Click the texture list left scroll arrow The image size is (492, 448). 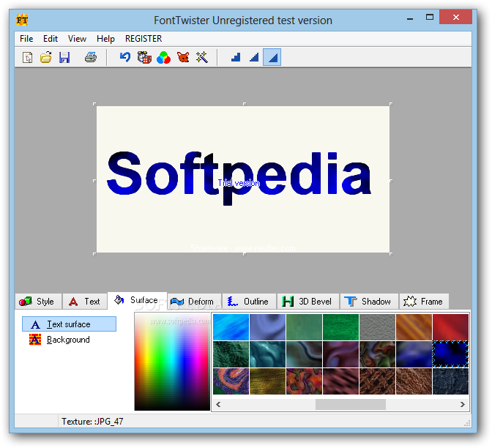pyautogui.click(x=218, y=404)
